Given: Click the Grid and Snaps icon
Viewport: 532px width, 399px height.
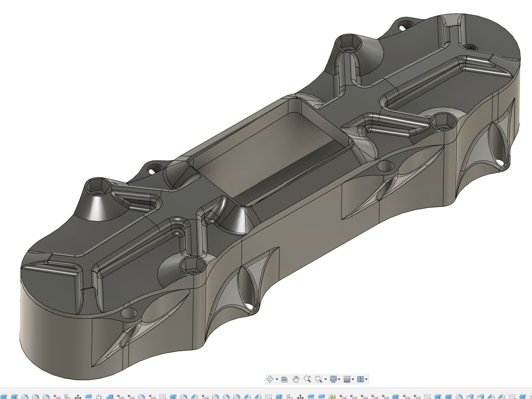Looking at the screenshot, I should (347, 379).
